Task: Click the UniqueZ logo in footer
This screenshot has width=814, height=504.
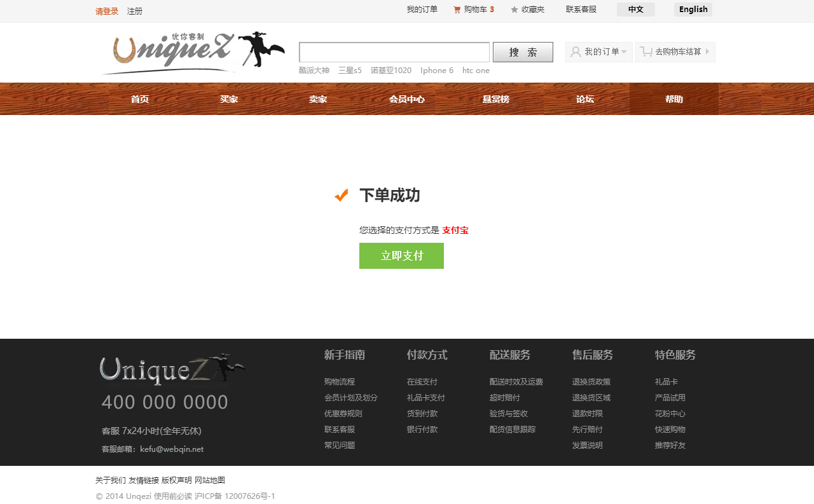Action: coord(172,369)
